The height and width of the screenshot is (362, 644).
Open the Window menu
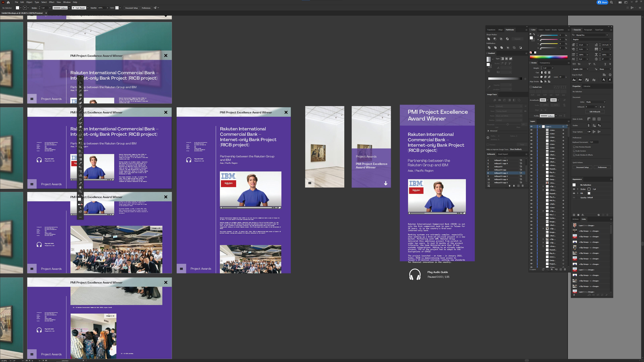(x=67, y=2)
